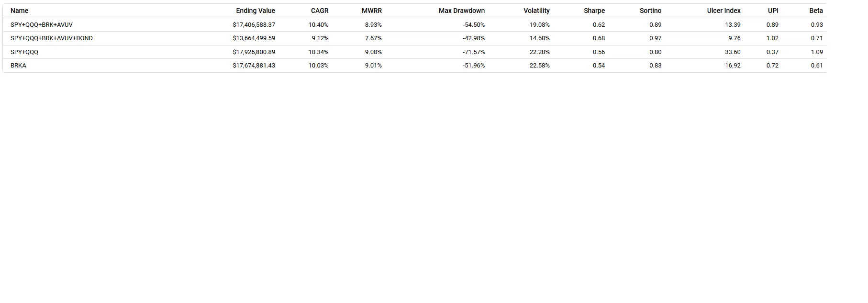Select the BRKA row name
The height and width of the screenshot is (303, 868).
[x=18, y=66]
